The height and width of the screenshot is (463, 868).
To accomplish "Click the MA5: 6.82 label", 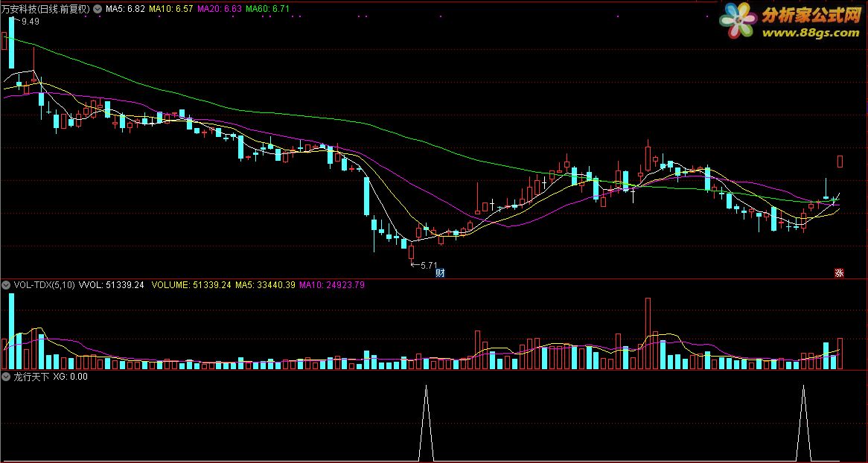I will 126,9.
